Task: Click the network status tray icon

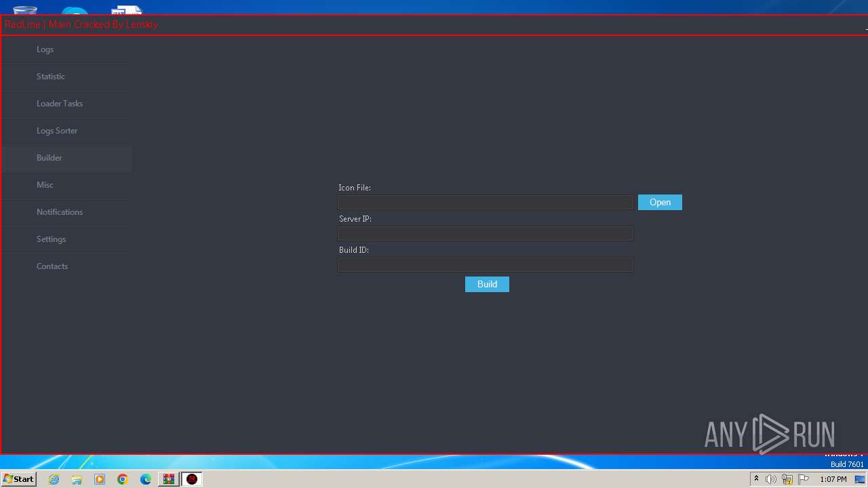Action: pos(787,479)
